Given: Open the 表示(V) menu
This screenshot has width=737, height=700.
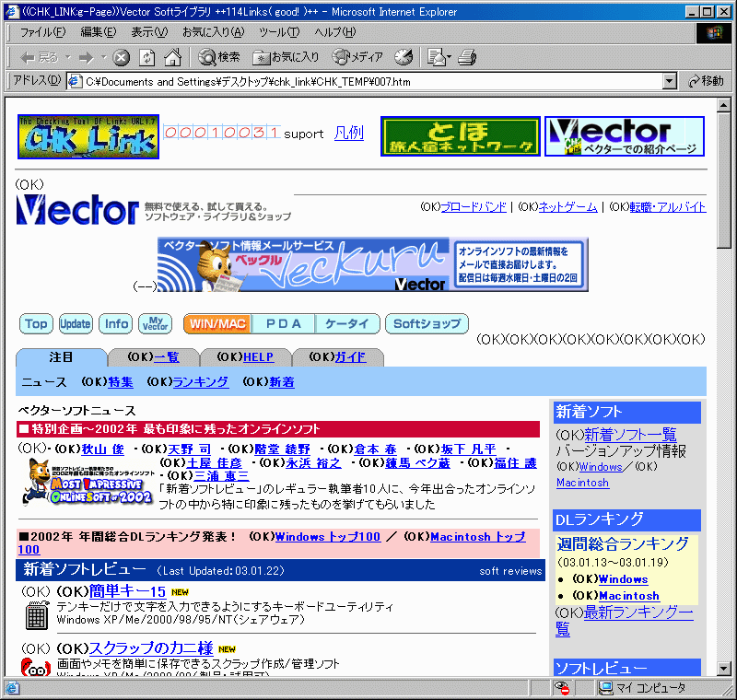Looking at the screenshot, I should click(x=149, y=32).
